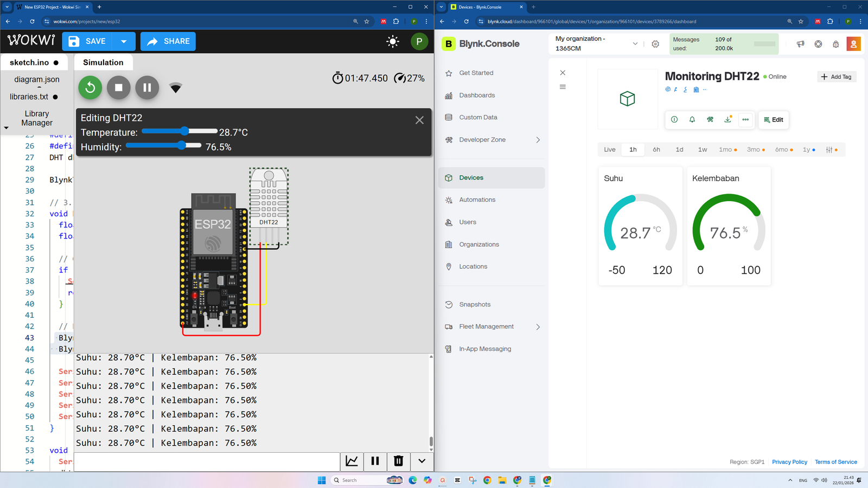Screen dimensions: 868x488
Task: Open Dashboards in Blynk sidebar
Action: 477,95
